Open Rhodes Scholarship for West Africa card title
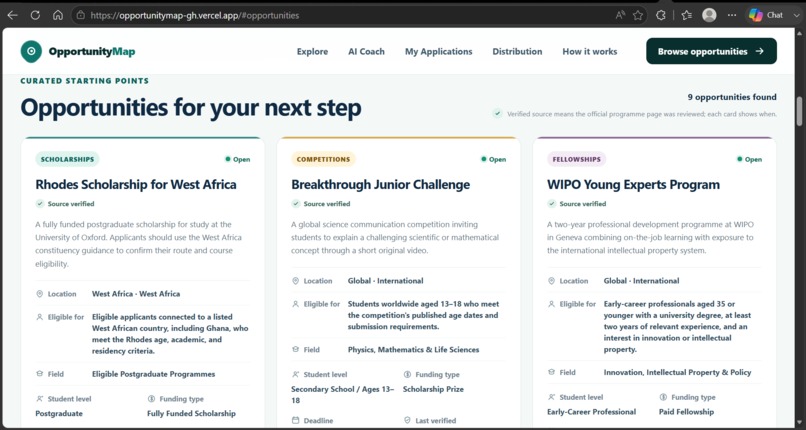This screenshot has height=430, width=806. pos(136,184)
